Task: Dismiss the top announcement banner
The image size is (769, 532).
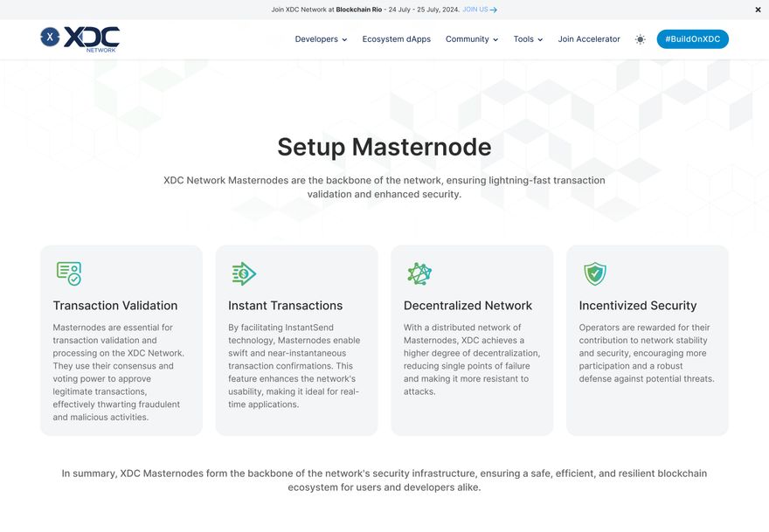Action: pos(758,10)
